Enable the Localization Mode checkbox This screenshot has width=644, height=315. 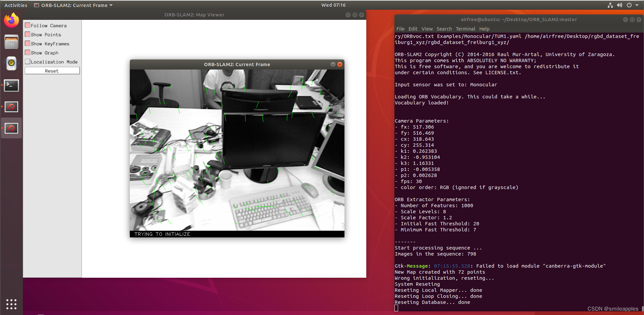[28, 61]
